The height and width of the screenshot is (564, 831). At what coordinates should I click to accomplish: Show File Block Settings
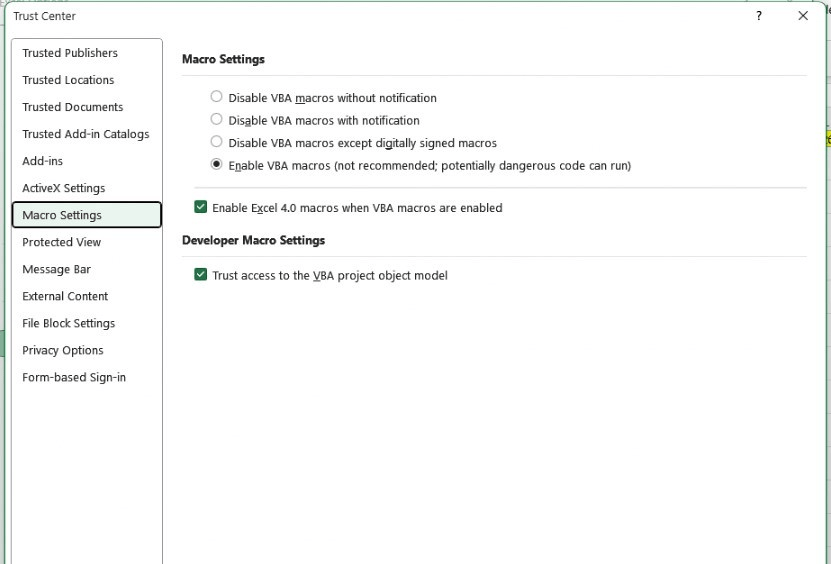87,323
